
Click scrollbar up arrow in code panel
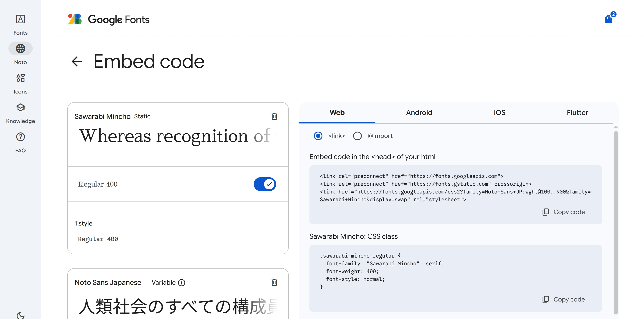pyautogui.click(x=616, y=127)
